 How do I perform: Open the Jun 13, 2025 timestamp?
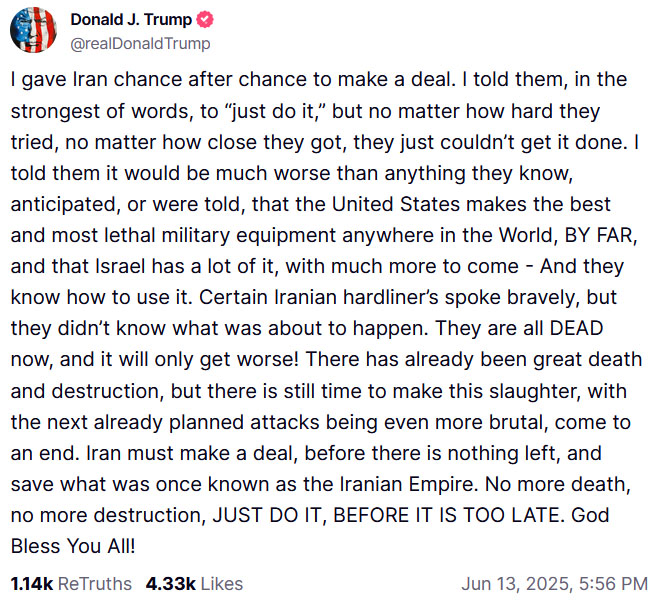pos(521,583)
